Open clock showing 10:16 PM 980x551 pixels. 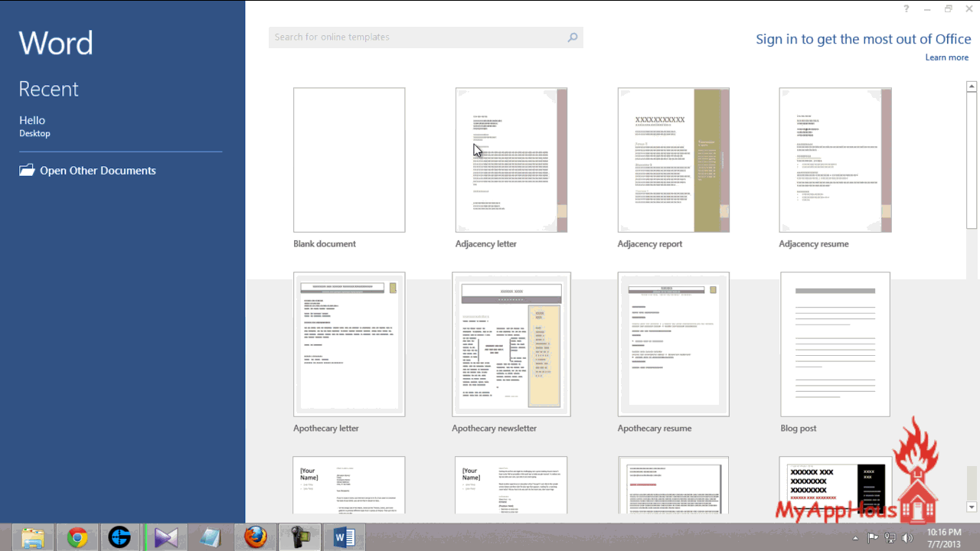(x=944, y=538)
